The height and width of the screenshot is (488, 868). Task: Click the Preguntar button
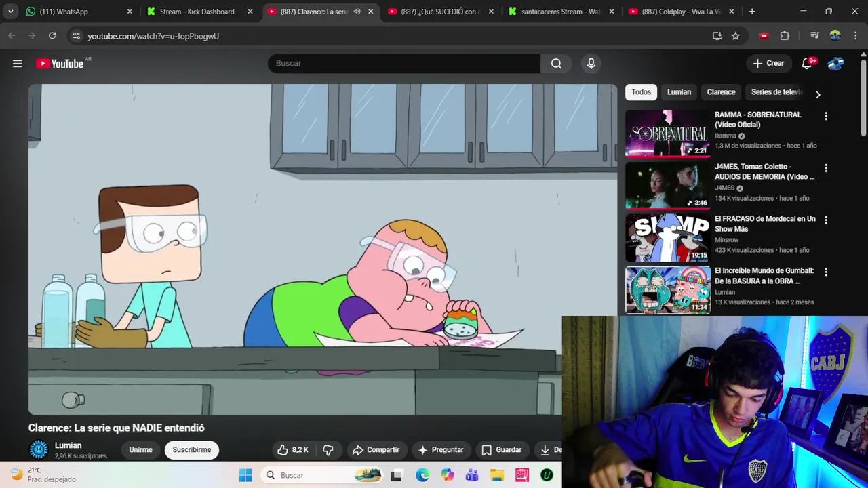pos(441,450)
